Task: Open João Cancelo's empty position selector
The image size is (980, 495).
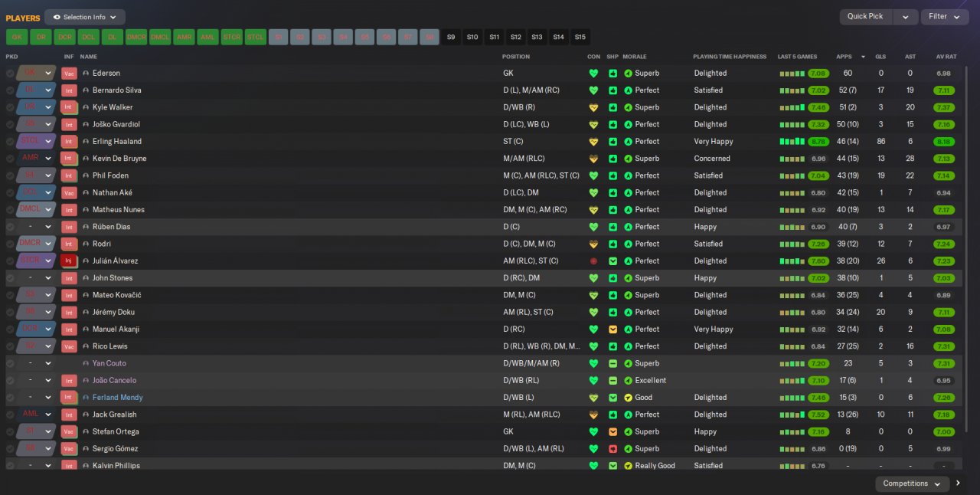Action: [x=36, y=381]
